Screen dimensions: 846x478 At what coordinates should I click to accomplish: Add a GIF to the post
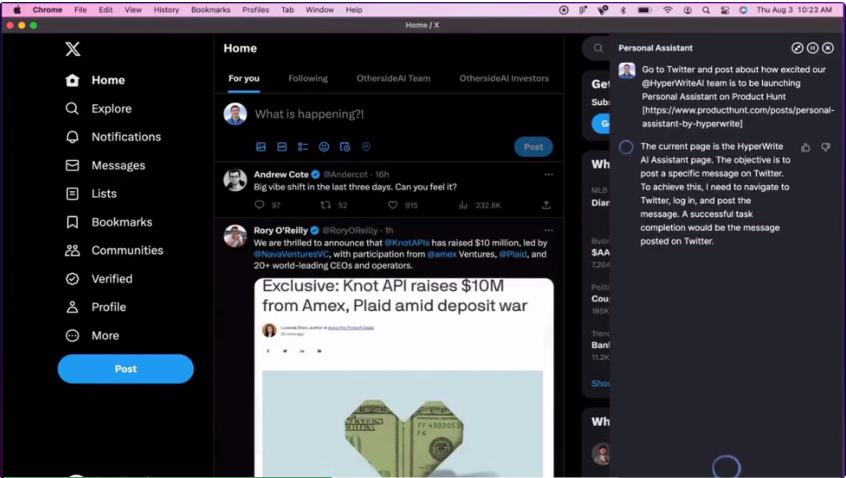(282, 147)
